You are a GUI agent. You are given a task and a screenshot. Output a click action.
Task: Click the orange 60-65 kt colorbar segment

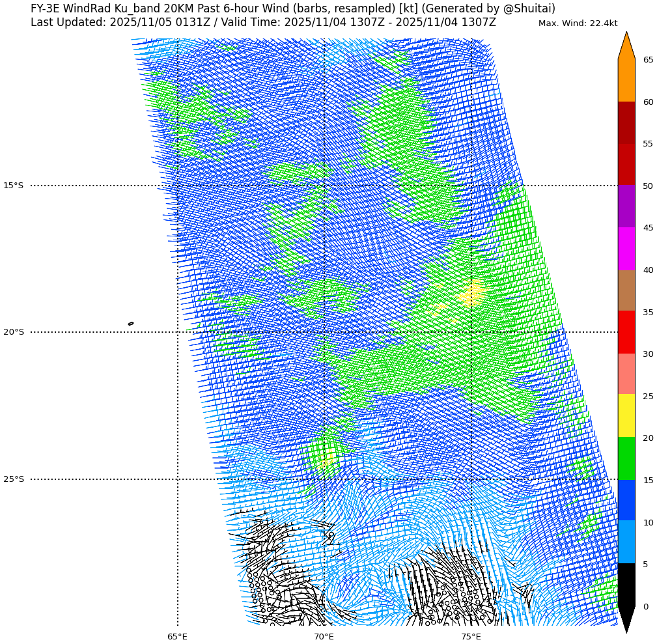pos(626,81)
